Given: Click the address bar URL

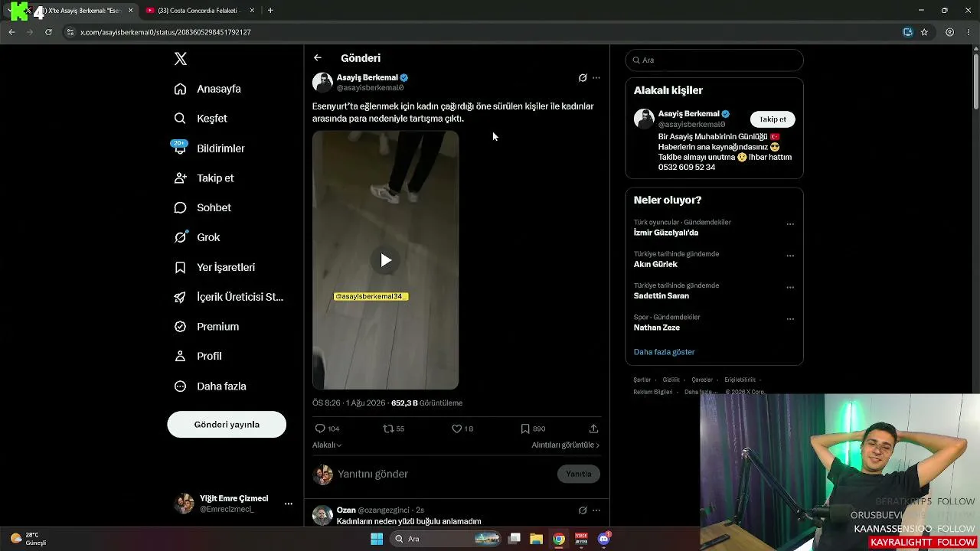Looking at the screenshot, I should tap(165, 32).
